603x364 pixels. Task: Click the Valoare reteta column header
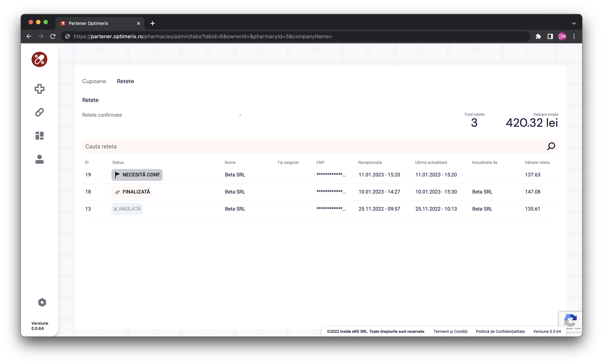(537, 162)
